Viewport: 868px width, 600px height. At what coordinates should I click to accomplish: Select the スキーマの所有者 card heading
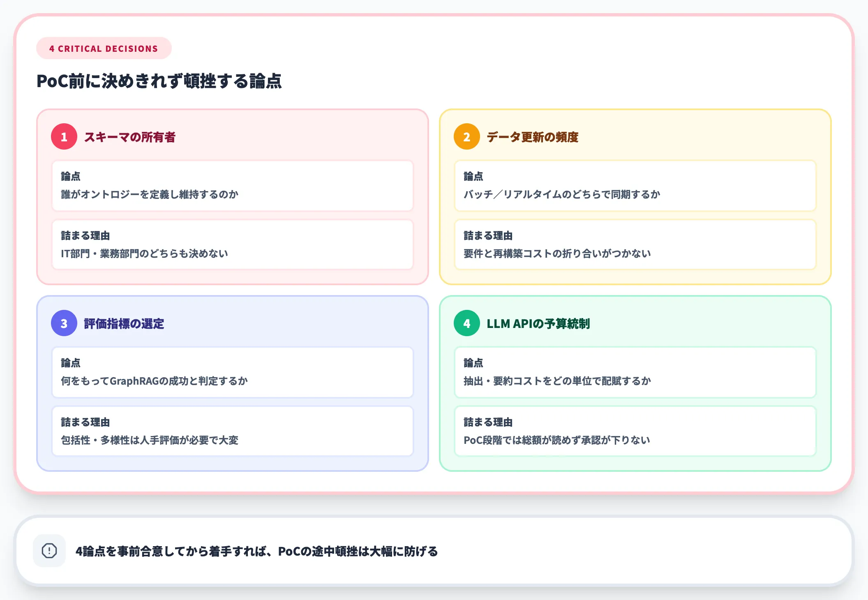click(129, 137)
